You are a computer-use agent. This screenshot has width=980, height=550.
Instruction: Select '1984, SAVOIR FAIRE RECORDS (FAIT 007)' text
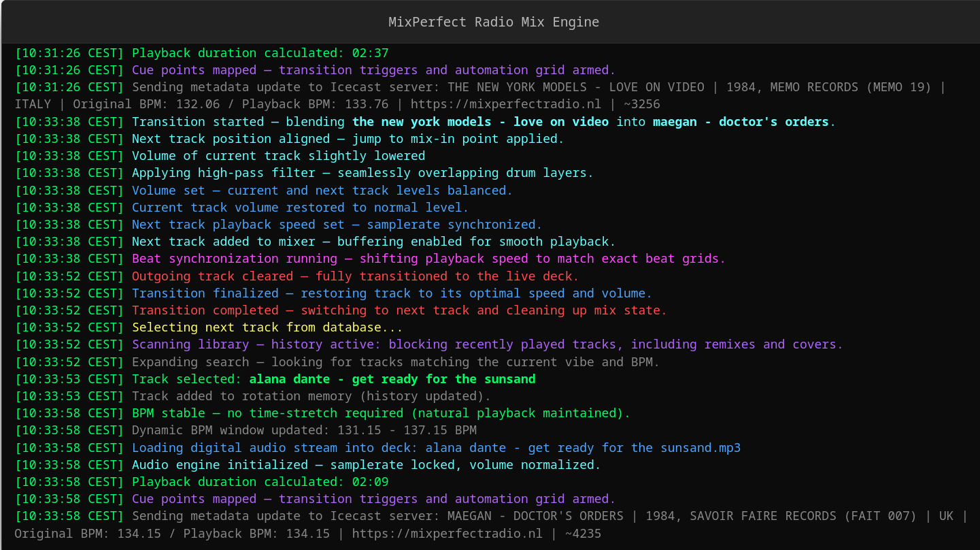(x=781, y=516)
